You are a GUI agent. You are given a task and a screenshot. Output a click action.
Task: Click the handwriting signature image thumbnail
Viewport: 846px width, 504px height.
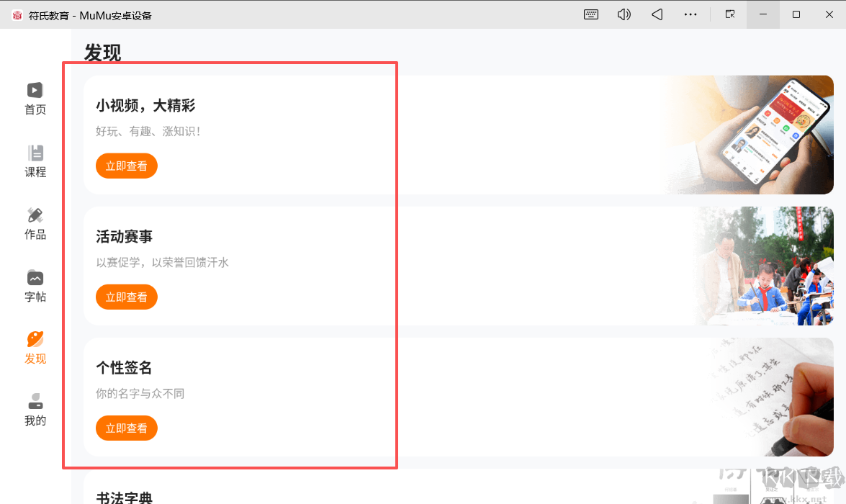[770, 397]
